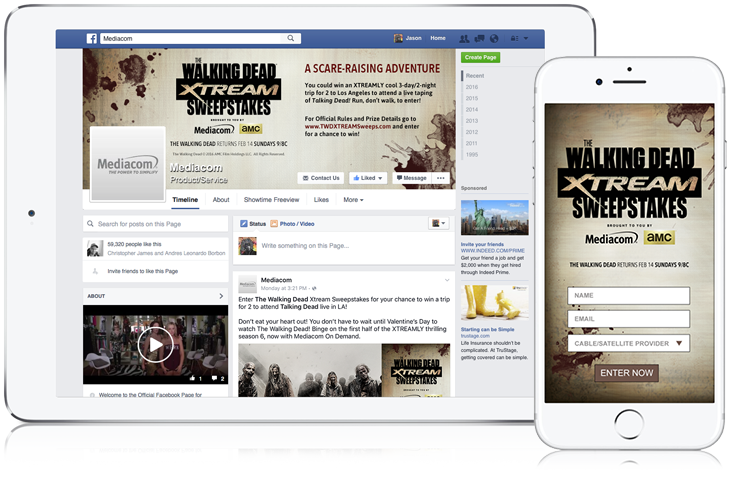Switch to the About tab
Screen dimensions: 732x480
click(221, 200)
